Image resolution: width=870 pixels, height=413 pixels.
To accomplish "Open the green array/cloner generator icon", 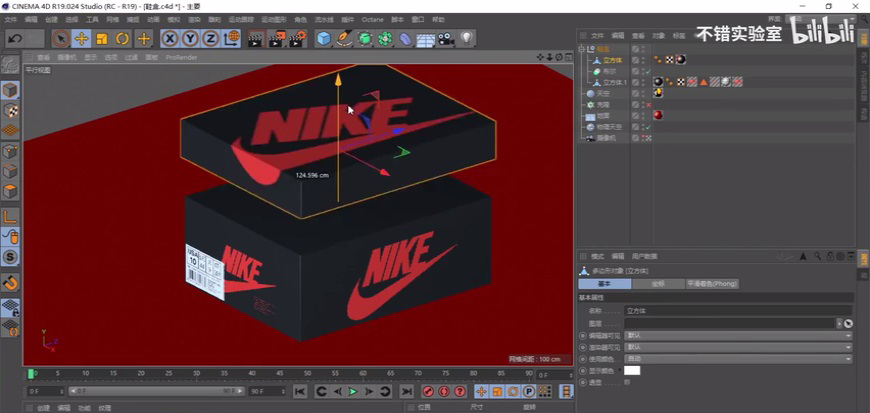I will point(386,39).
